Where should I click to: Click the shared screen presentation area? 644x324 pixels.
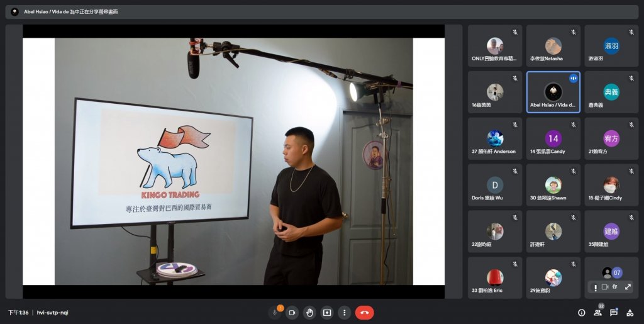click(234, 162)
